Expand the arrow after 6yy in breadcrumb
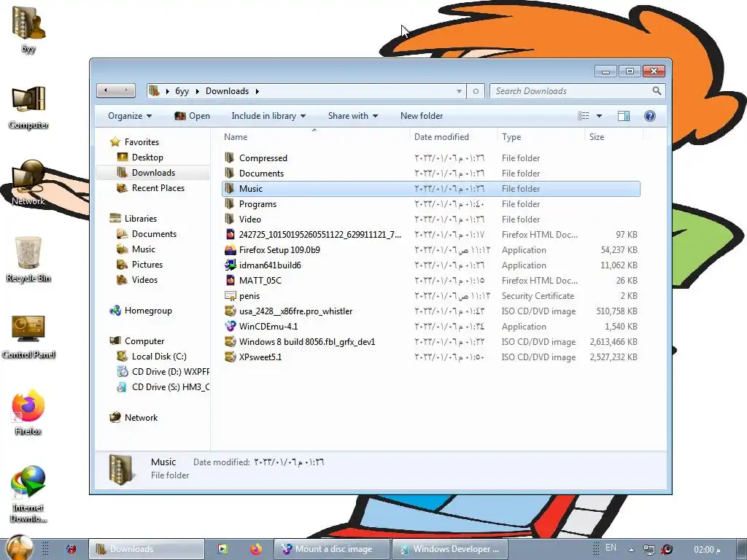The height and width of the screenshot is (560, 747). pyautogui.click(x=197, y=91)
